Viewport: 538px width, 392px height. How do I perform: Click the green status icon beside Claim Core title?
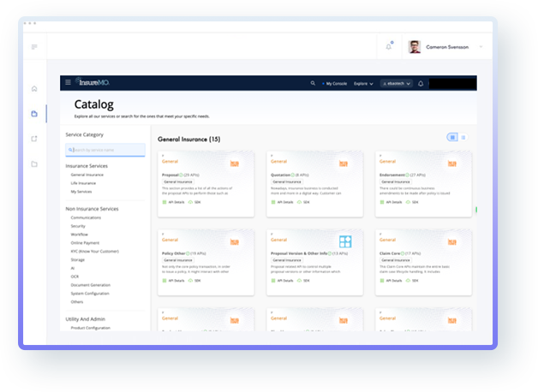[403, 253]
